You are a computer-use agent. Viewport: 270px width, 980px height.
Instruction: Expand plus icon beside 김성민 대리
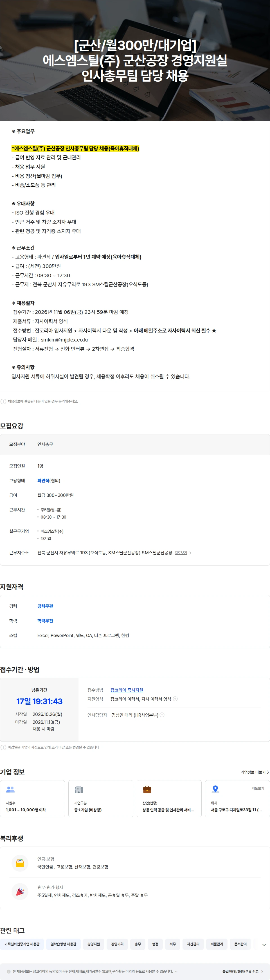[x=162, y=715]
